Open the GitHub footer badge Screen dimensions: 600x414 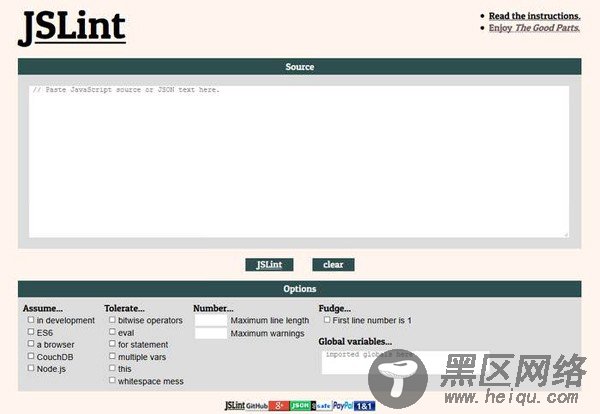click(x=257, y=406)
